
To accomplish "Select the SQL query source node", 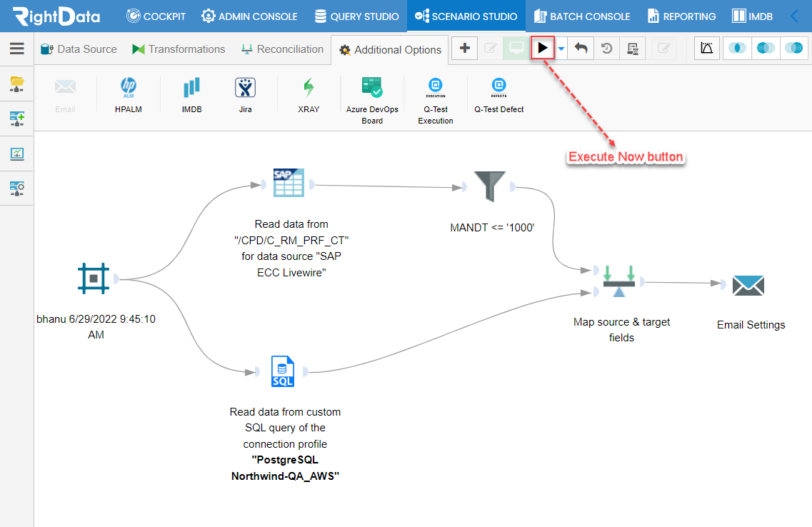I will pyautogui.click(x=283, y=371).
